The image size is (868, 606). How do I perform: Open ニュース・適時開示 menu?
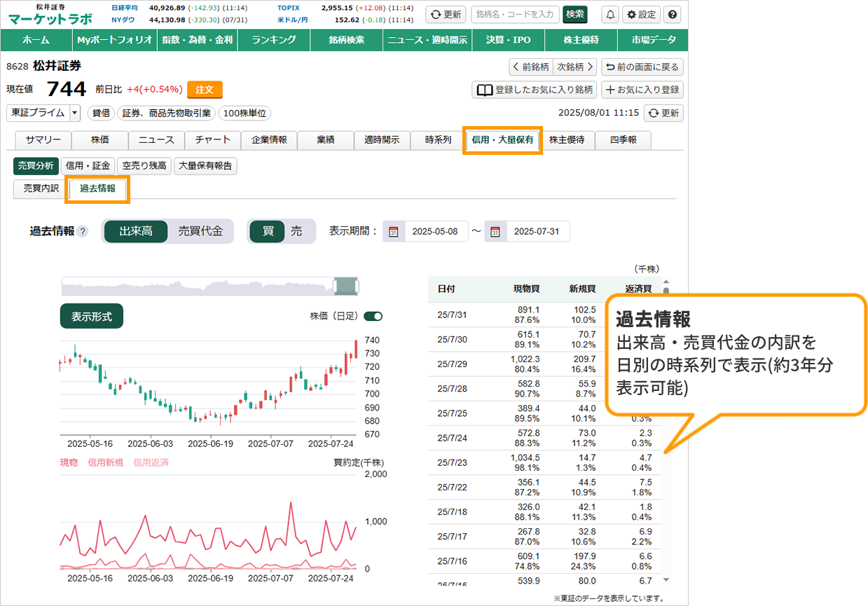(427, 40)
